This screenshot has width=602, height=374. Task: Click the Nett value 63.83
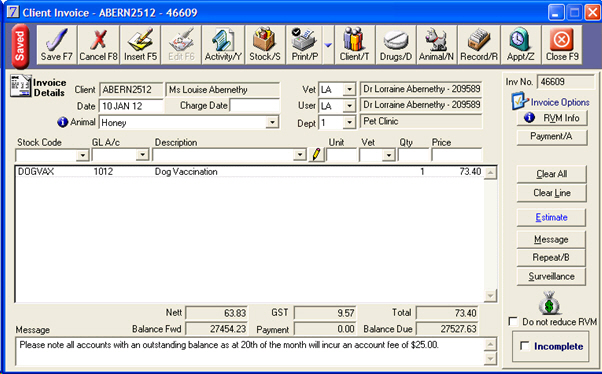[x=216, y=313]
